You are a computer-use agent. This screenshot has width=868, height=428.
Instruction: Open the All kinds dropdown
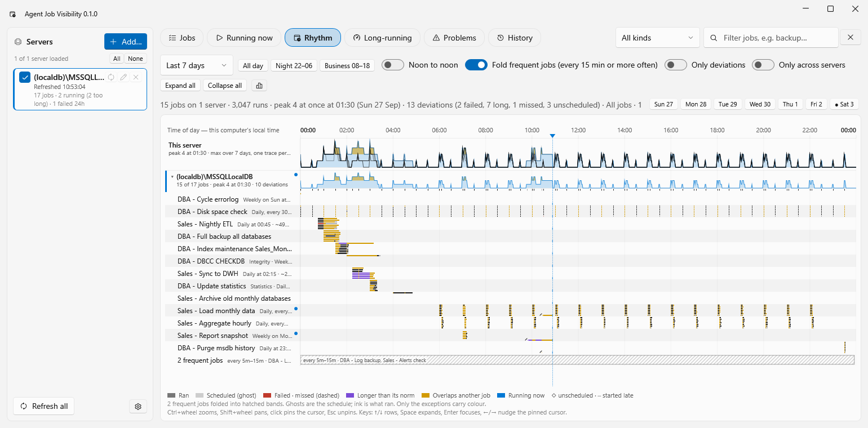[x=657, y=38]
